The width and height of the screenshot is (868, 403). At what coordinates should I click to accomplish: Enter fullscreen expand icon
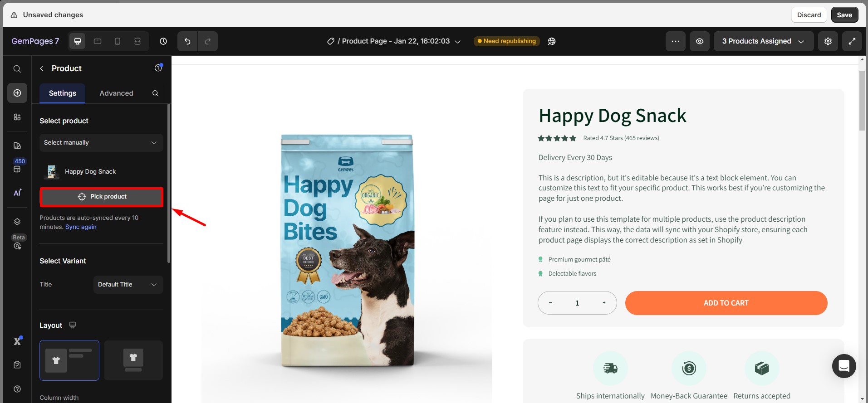(852, 41)
